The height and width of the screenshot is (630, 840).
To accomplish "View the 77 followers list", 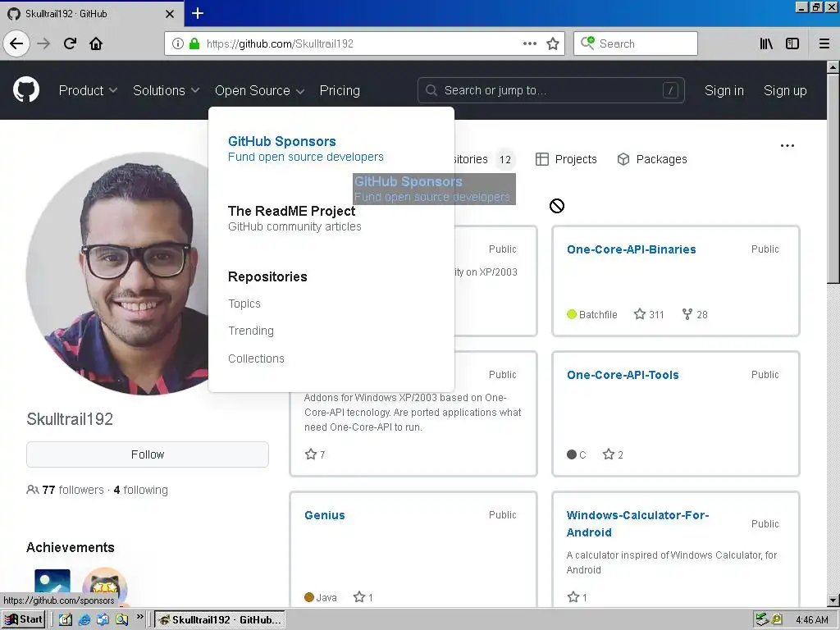I will 73,490.
